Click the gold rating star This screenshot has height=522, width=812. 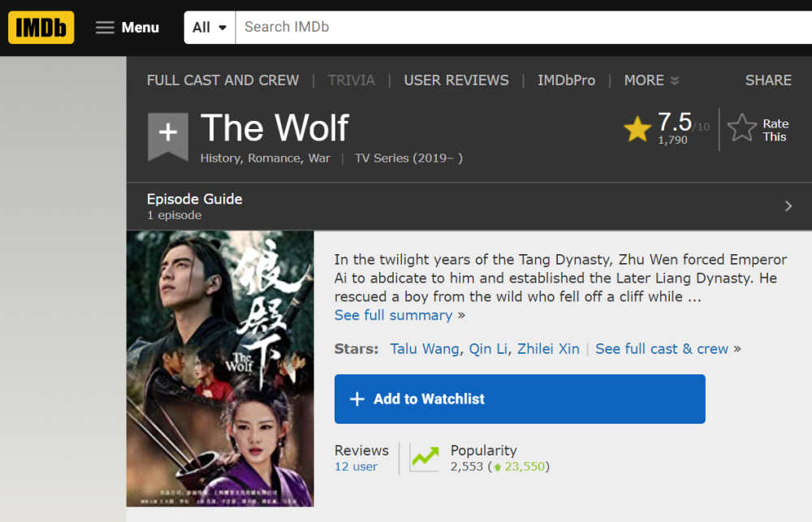tap(637, 129)
